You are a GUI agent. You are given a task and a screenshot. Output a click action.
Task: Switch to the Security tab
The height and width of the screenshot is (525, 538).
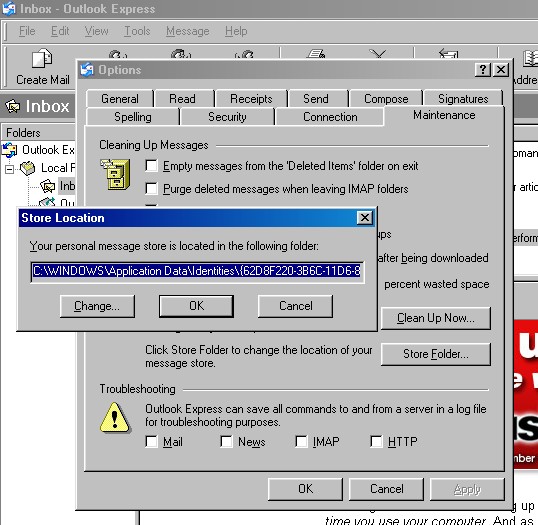[x=227, y=117]
